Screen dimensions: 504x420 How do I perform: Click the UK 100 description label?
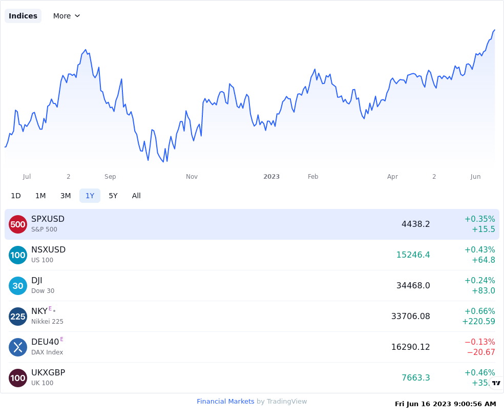42,383
